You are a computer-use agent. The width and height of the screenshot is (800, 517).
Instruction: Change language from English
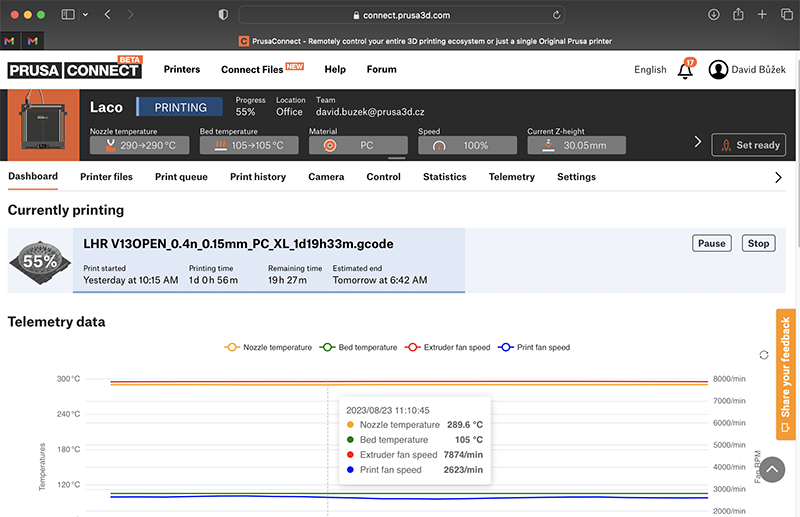click(650, 69)
